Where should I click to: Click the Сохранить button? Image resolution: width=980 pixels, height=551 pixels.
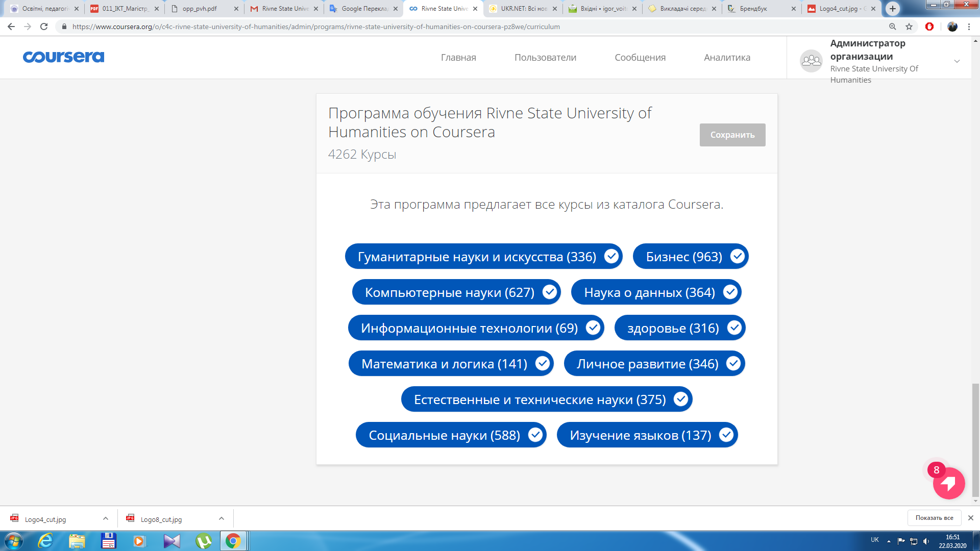(732, 135)
